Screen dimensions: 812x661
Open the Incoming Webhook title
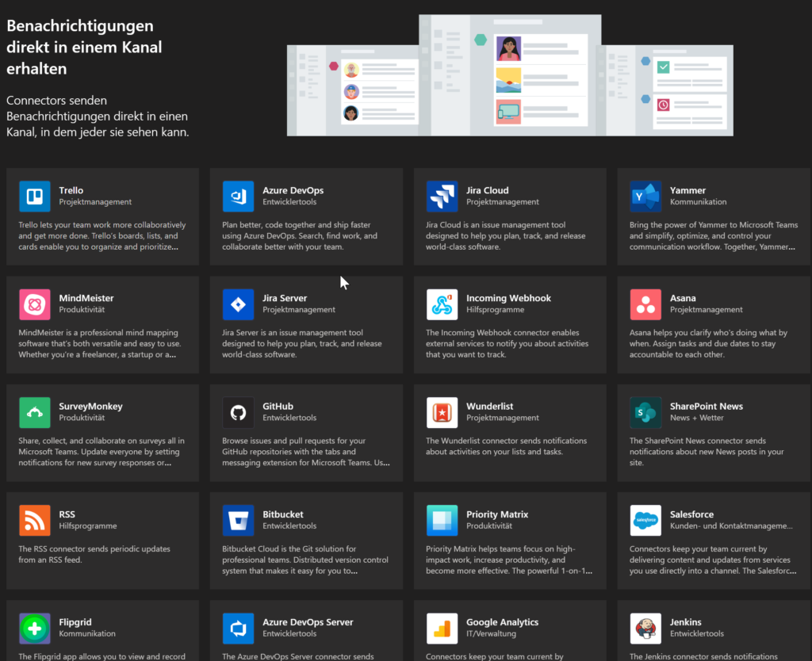[508, 298]
